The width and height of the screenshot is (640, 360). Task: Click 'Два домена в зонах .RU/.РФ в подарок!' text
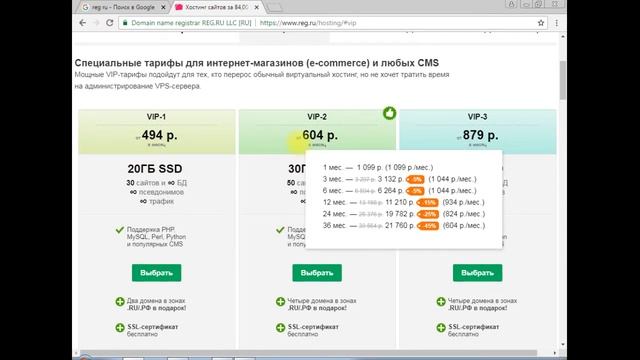click(156, 304)
